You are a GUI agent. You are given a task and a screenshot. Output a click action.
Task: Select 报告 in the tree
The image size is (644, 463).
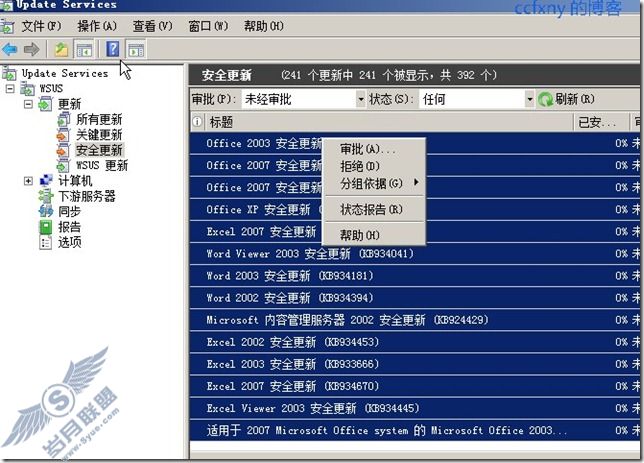pyautogui.click(x=69, y=227)
